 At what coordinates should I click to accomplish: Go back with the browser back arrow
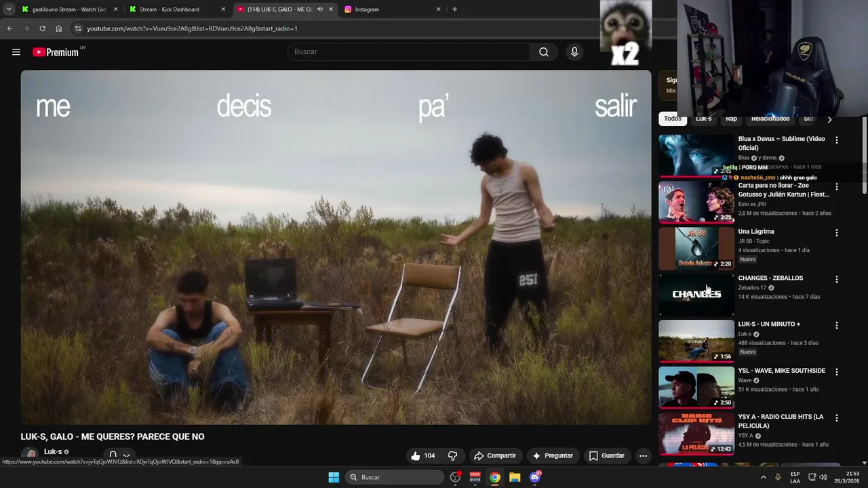point(9,28)
